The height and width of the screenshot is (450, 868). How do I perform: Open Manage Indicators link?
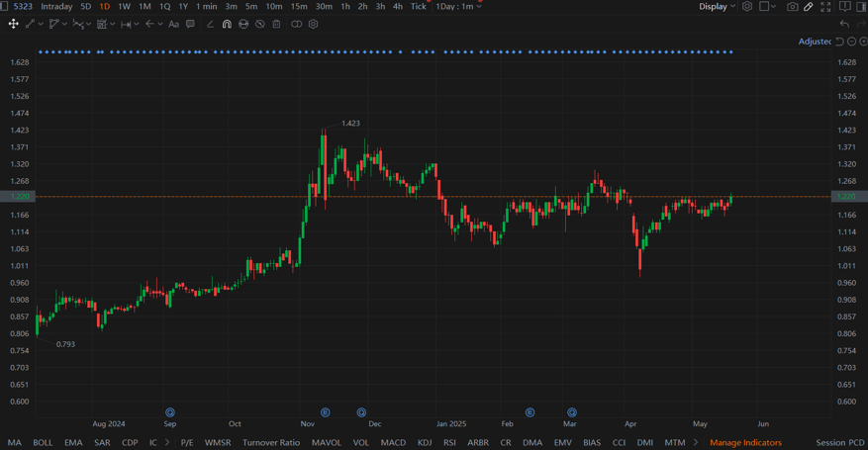pyautogui.click(x=745, y=442)
